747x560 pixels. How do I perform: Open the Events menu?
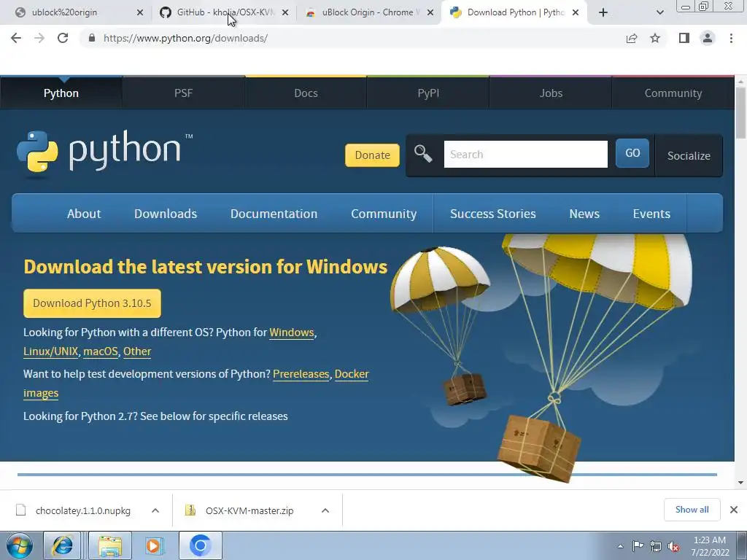[x=651, y=214]
